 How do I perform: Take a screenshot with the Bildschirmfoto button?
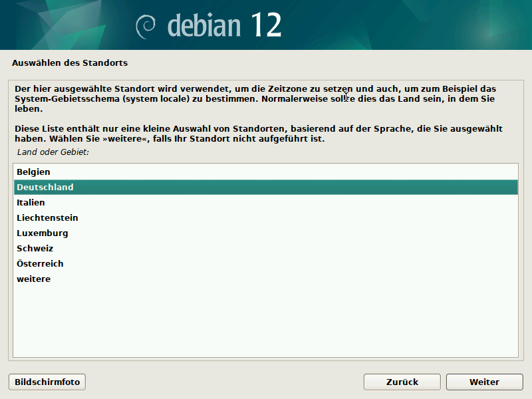pos(47,382)
